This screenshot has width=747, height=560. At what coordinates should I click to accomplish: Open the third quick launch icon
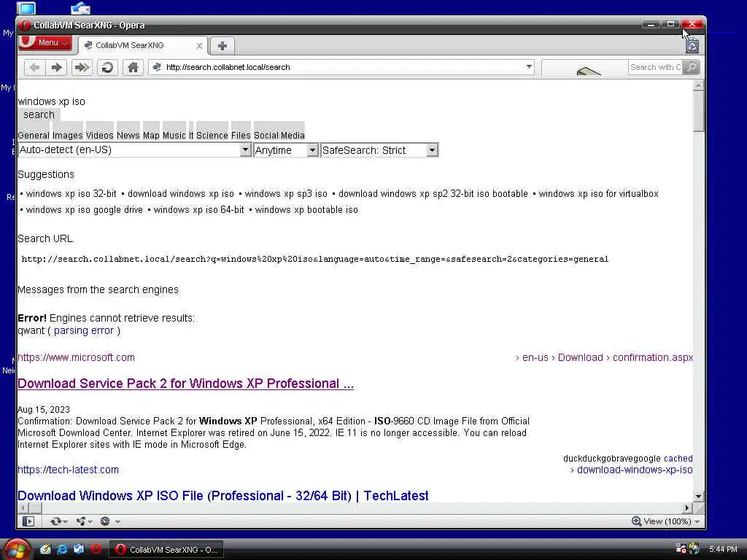click(x=79, y=549)
